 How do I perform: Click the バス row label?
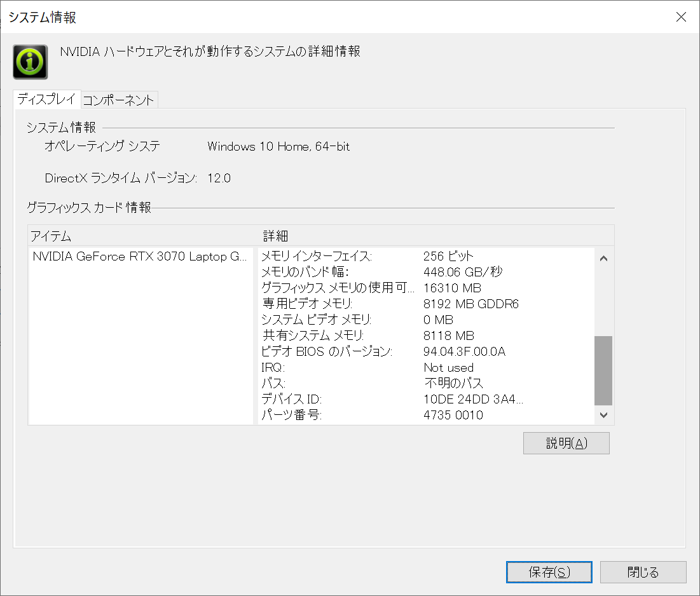pos(273,383)
